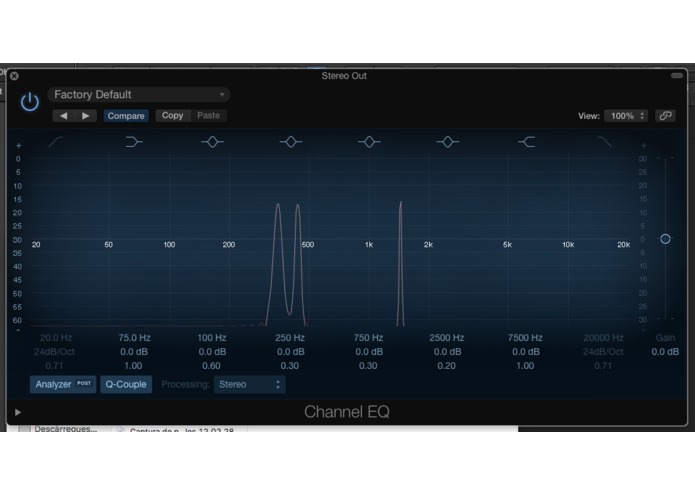Select the 20.0 Hz high-pass frequency value

click(x=56, y=338)
